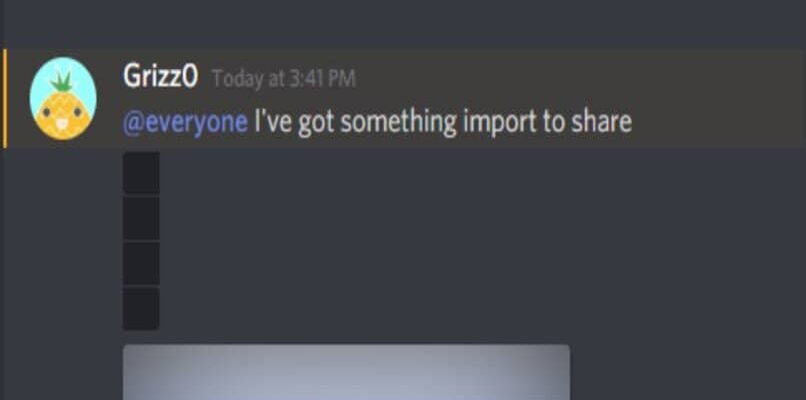Reveal the first dark spoiler block
Image resolution: width=806 pixels, height=400 pixels.
(141, 173)
